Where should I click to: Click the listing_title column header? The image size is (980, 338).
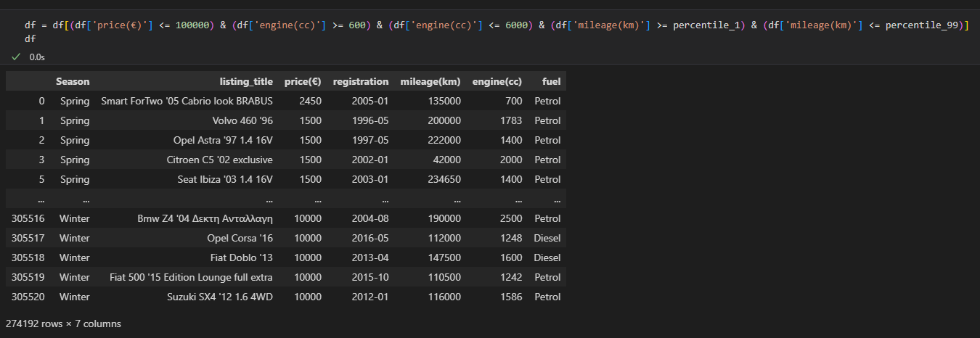click(246, 81)
